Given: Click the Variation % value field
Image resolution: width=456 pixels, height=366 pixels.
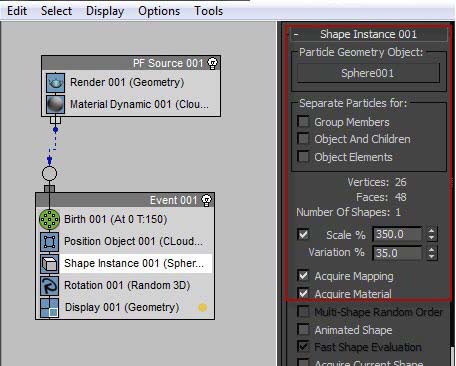Looking at the screenshot, I should pyautogui.click(x=397, y=253).
